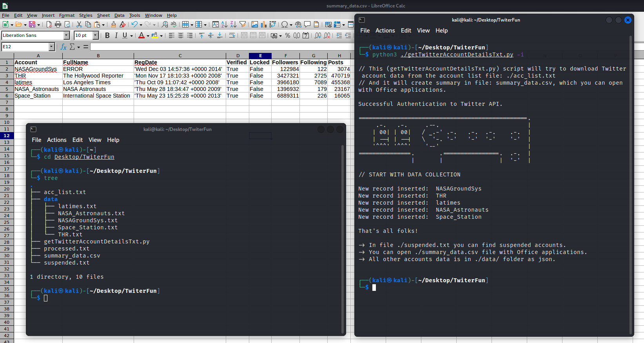Toggle Align Top vertical alignment
This screenshot has width=644, height=343.
(201, 35)
